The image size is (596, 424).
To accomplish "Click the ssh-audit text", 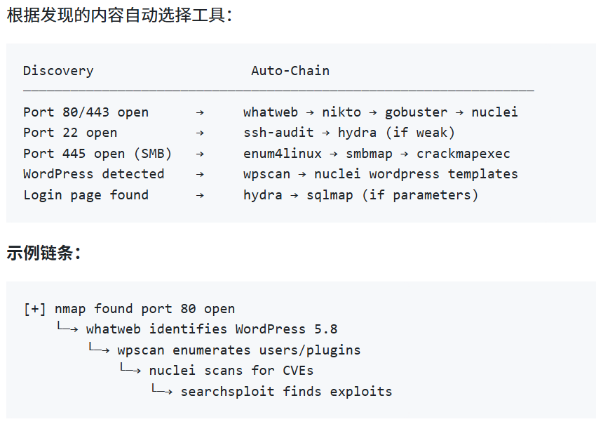I will 279,133.
